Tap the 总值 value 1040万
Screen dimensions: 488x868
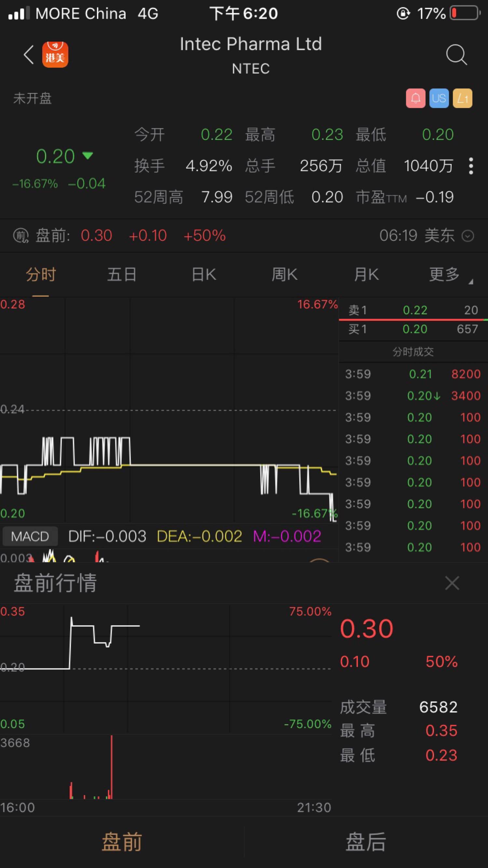[x=428, y=166]
